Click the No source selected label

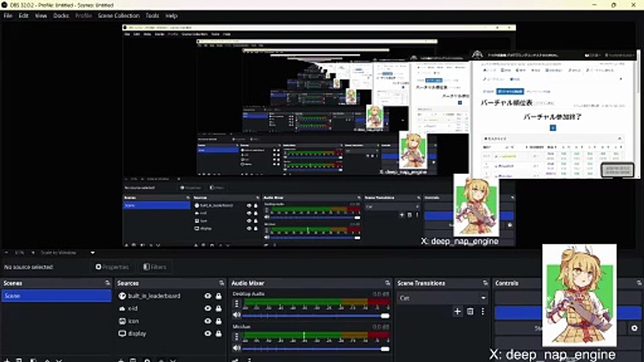point(29,267)
